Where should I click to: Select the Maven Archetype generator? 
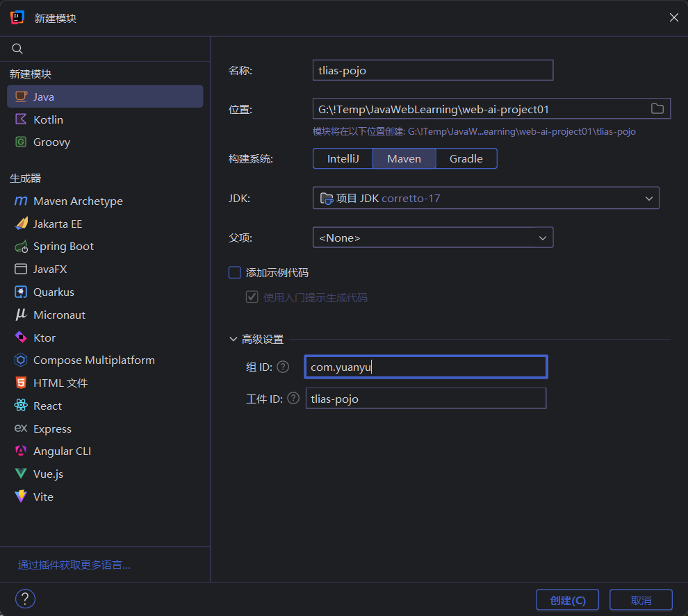pos(78,201)
